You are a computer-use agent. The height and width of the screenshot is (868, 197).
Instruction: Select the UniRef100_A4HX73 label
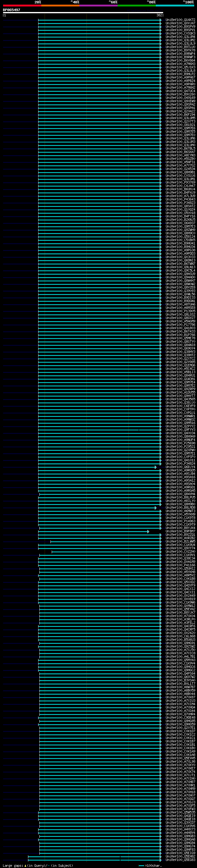click(x=180, y=829)
